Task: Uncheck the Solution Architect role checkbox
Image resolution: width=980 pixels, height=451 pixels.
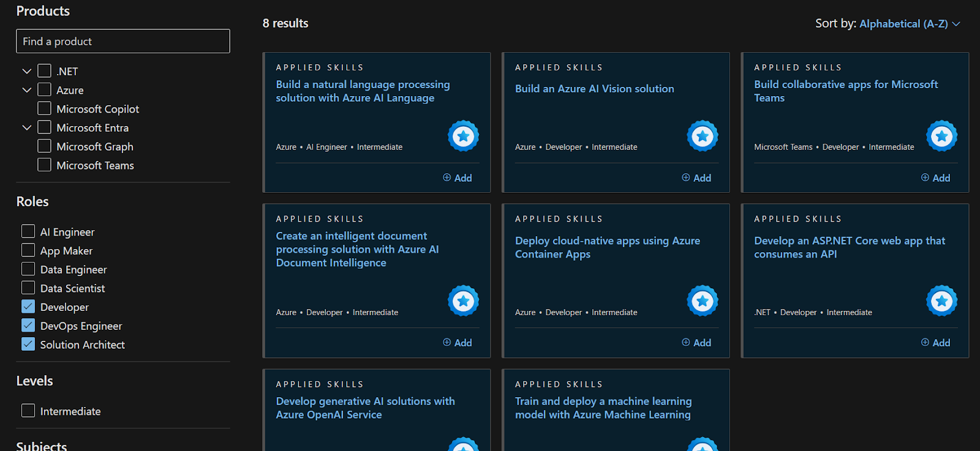Action: point(28,344)
